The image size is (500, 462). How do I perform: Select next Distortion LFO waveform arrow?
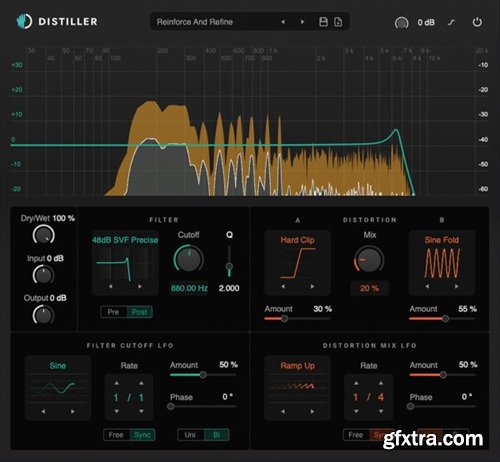[312, 412]
